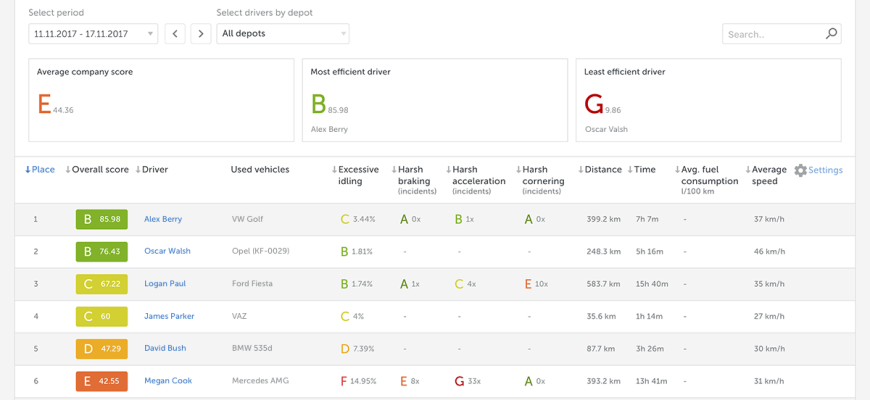870x400 pixels.
Task: Click the search magnifier icon
Action: [831, 34]
